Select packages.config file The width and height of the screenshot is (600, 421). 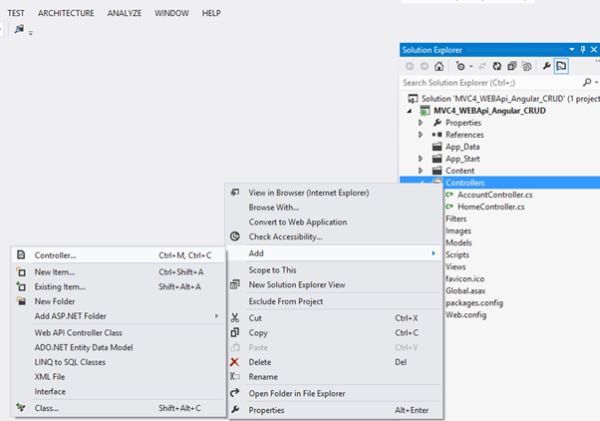pos(474,303)
